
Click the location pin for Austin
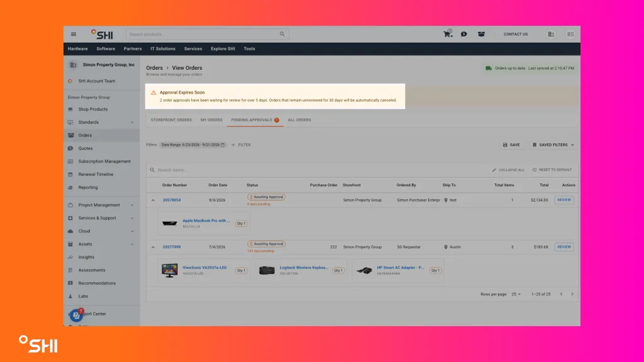click(x=446, y=247)
